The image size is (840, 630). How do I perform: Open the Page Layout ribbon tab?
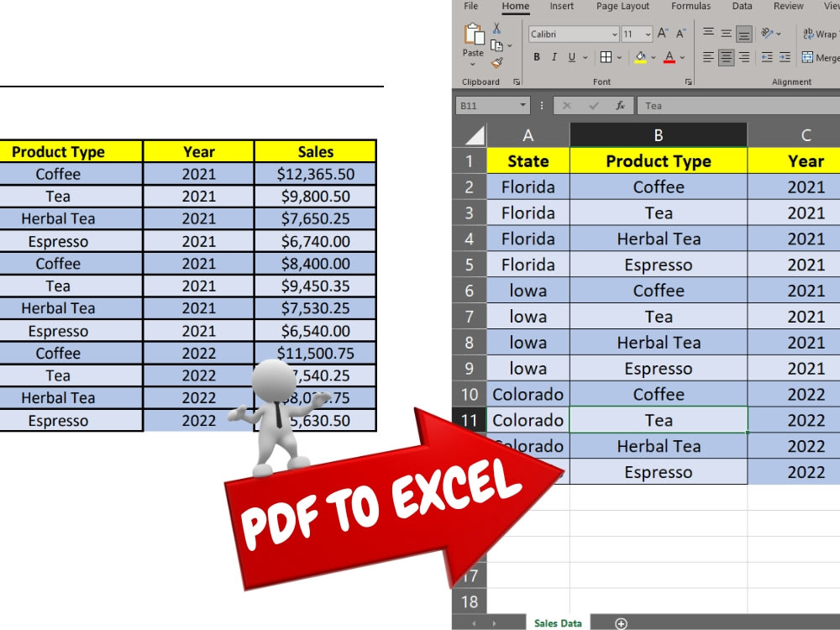(x=622, y=6)
